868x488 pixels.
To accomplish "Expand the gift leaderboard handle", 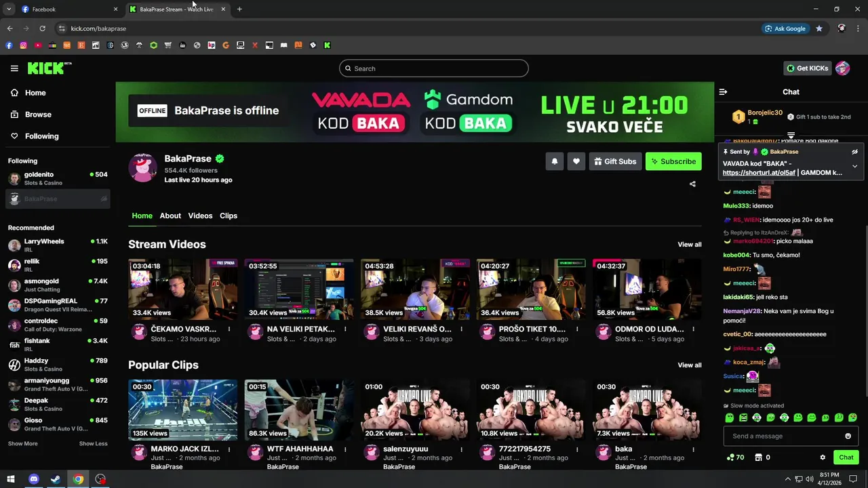I will 791,135.
